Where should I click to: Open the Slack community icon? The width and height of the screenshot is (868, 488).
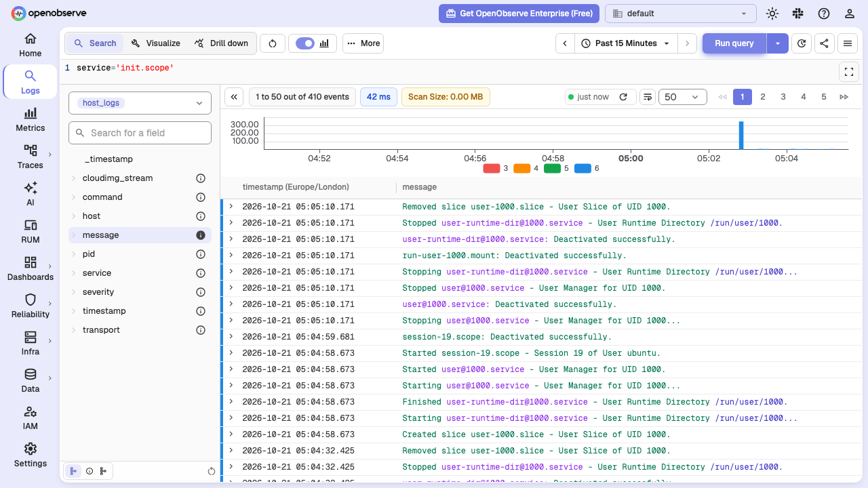pyautogui.click(x=797, y=14)
